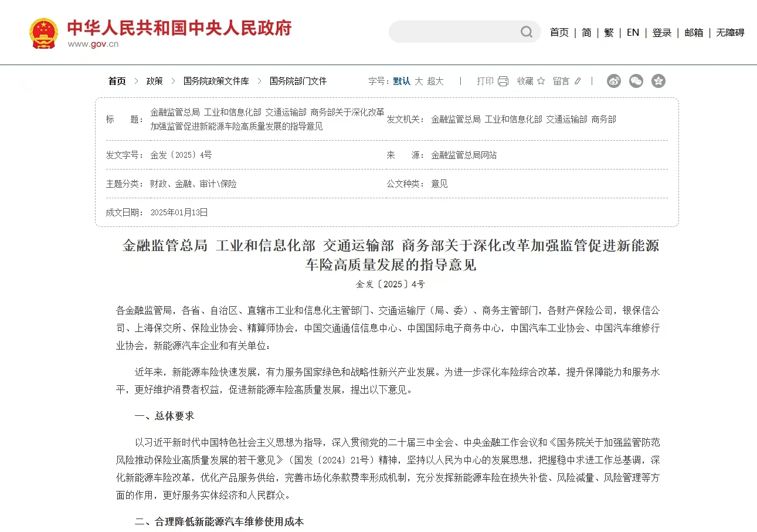The width and height of the screenshot is (757, 532).
Task: Click paragraph beginning 近年来，新能源车险快速发展
Action: point(388,381)
